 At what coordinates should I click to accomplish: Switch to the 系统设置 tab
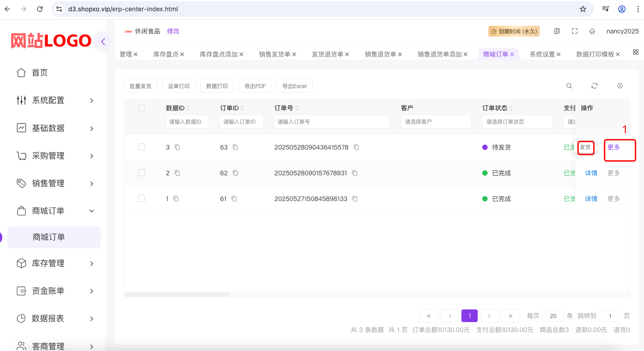[x=542, y=54]
